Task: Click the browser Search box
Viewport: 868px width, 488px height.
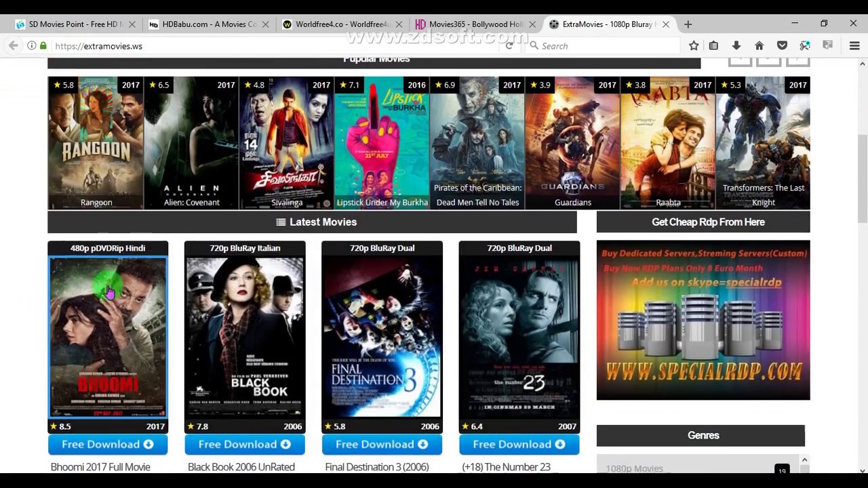Action: (602, 45)
